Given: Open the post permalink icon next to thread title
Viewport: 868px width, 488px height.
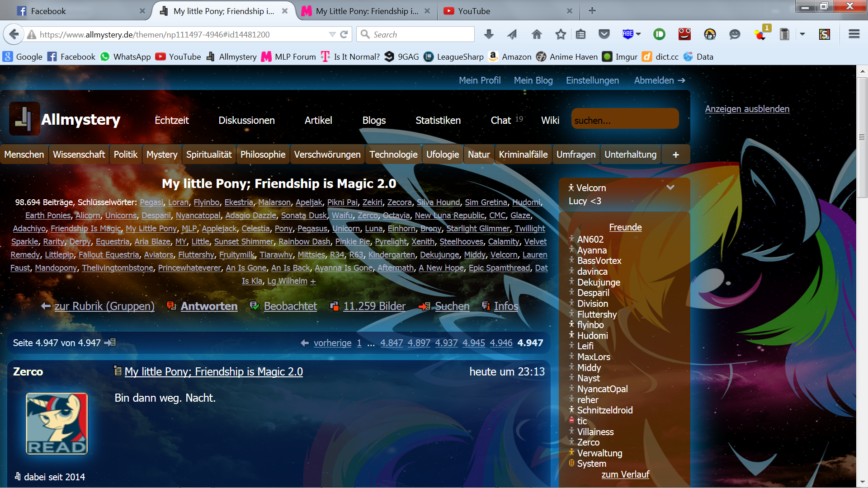Looking at the screenshot, I should (x=118, y=371).
